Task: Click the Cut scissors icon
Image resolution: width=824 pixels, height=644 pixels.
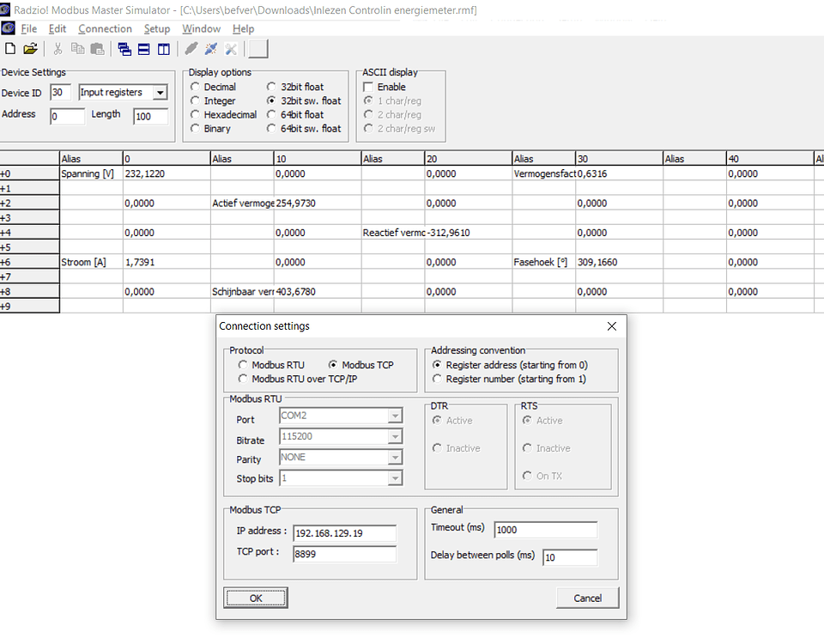Action: point(58,49)
